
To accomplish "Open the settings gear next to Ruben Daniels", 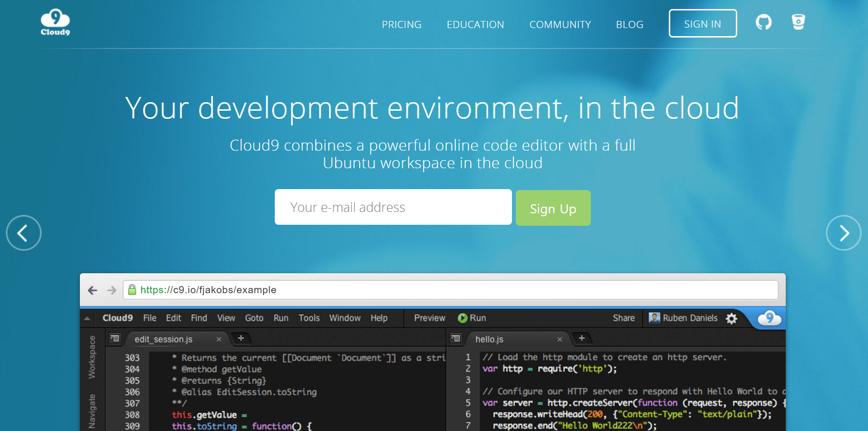I will (x=732, y=318).
